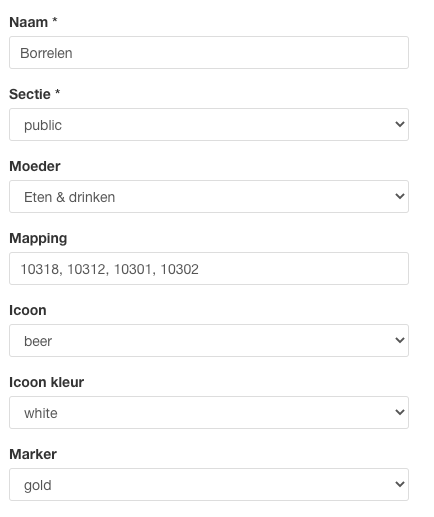Focus the Mapping field with number codes
434x517 pixels.
point(209,268)
